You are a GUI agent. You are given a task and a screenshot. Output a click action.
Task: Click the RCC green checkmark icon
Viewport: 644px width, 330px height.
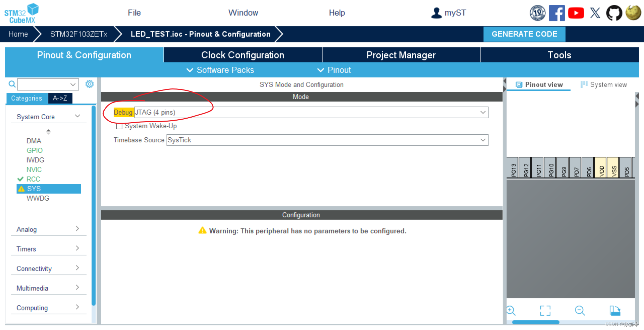click(20, 179)
